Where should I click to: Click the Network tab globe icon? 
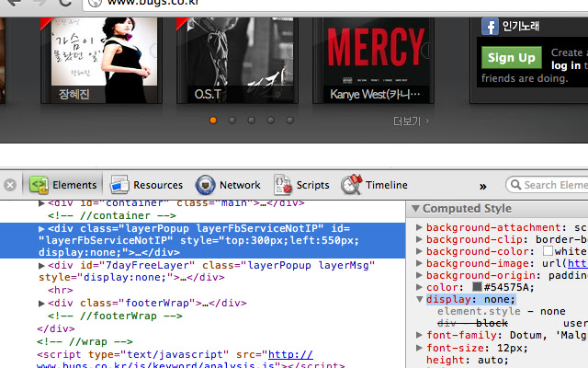pos(205,185)
